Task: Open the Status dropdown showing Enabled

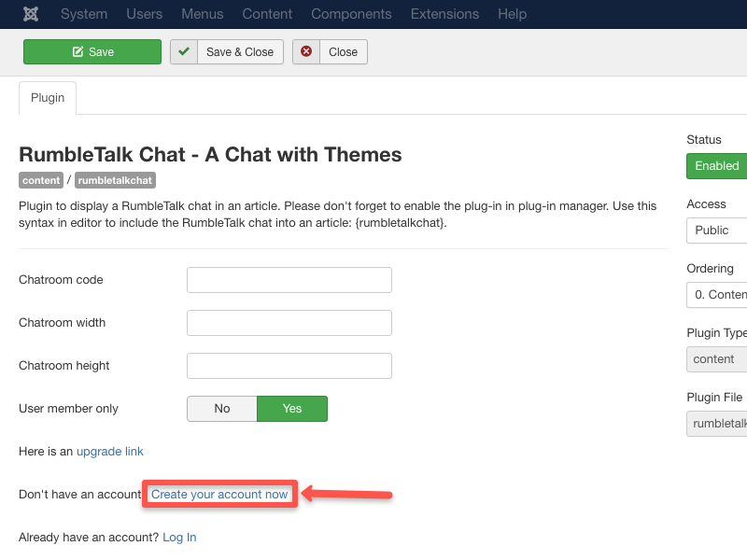Action: pyautogui.click(x=719, y=165)
